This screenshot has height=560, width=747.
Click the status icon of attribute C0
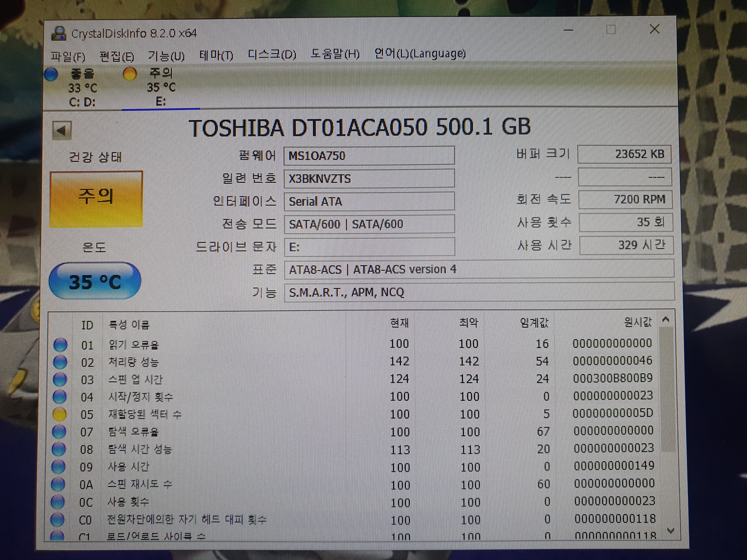(57, 520)
